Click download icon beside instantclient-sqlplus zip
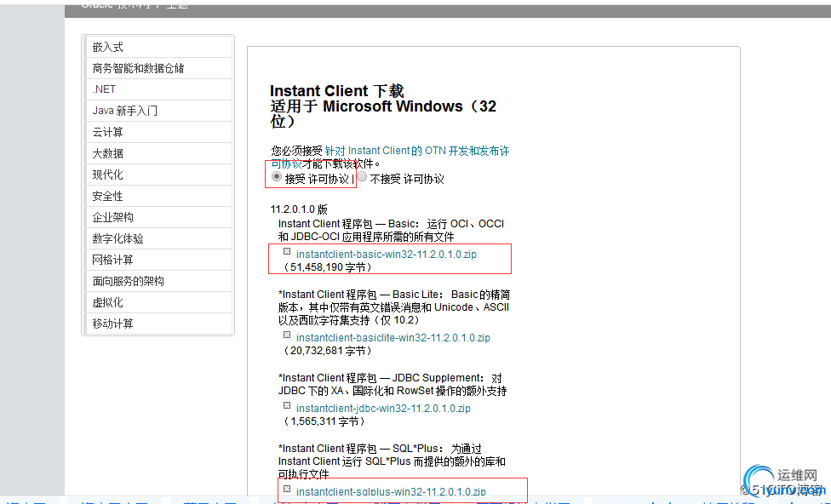This screenshot has height=504, width=831. (287, 489)
